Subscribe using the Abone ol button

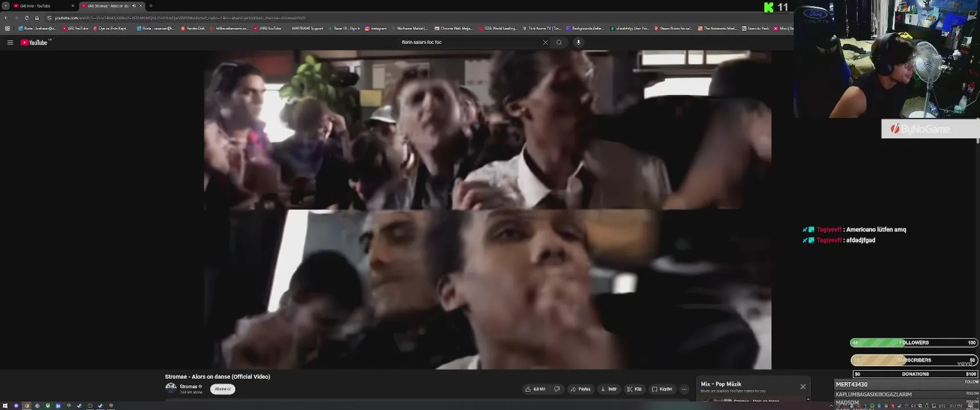coord(222,389)
